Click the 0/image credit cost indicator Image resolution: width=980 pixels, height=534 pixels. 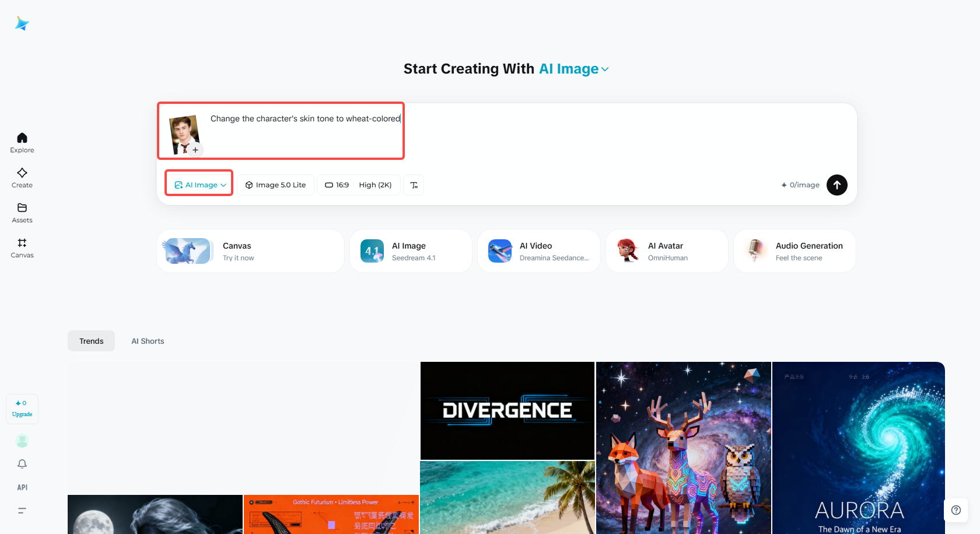point(800,185)
